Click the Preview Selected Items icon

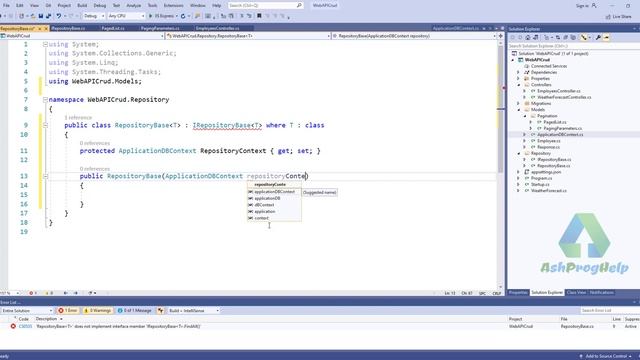point(607,38)
